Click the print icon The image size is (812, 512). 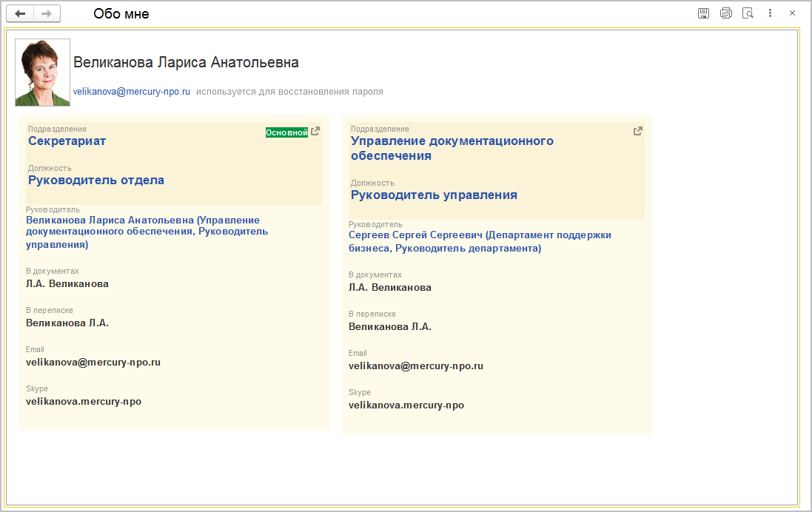[726, 13]
